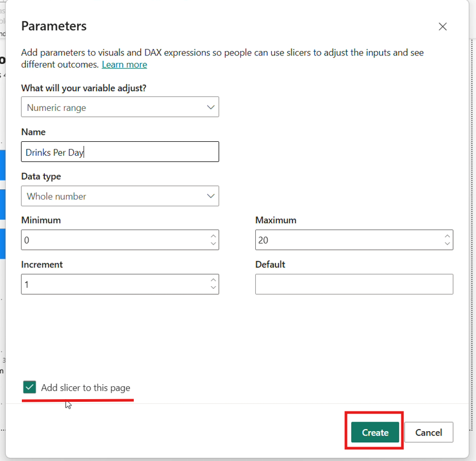
Task: Decrease the Maximum value with down arrow
Action: point(447,244)
